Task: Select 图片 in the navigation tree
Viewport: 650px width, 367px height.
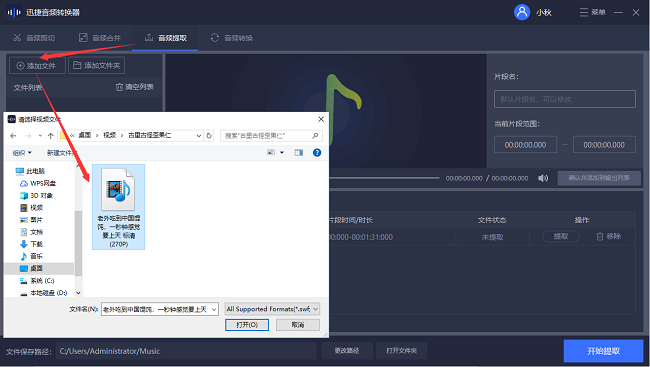Action: pyautogui.click(x=31, y=219)
